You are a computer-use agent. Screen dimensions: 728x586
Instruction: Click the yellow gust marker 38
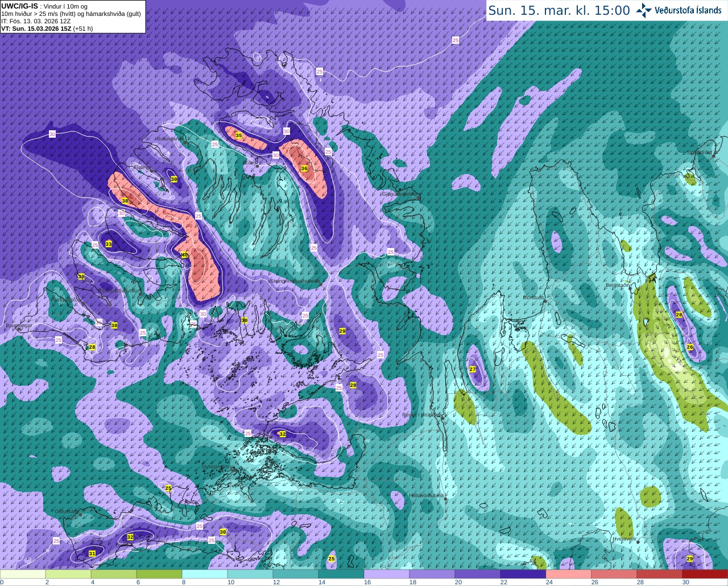coord(125,201)
